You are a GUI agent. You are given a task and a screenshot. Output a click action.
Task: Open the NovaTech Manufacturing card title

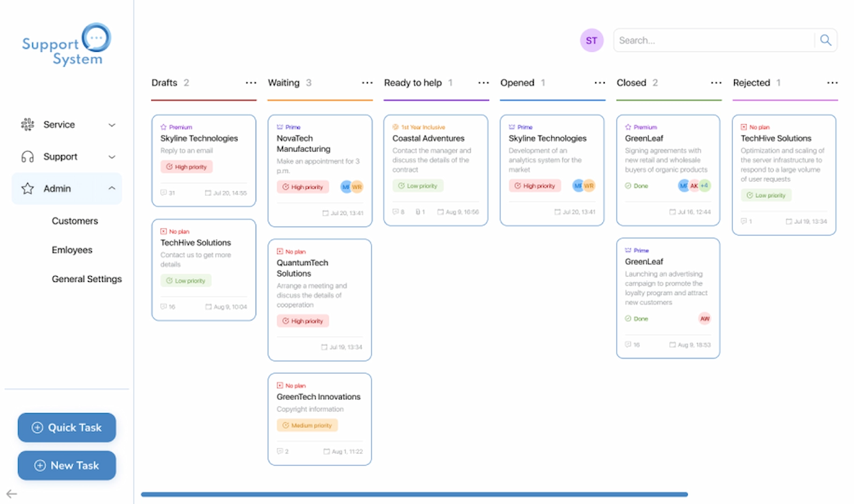click(x=303, y=144)
